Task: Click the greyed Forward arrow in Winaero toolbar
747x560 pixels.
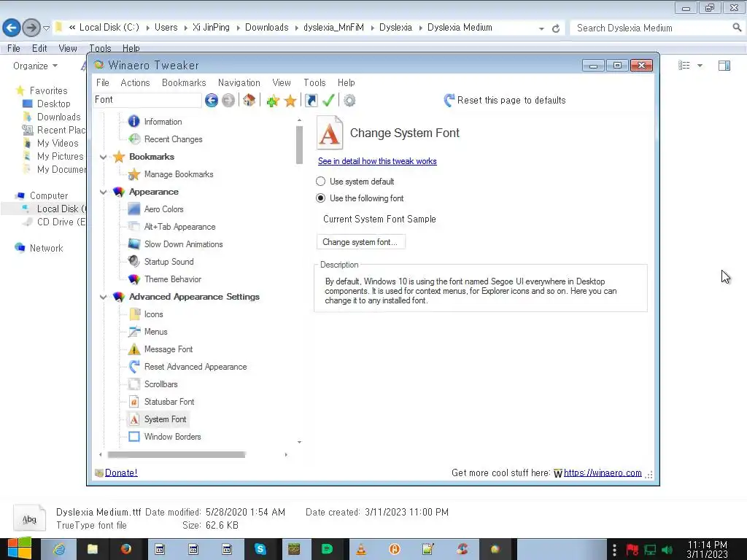Action: coord(228,100)
